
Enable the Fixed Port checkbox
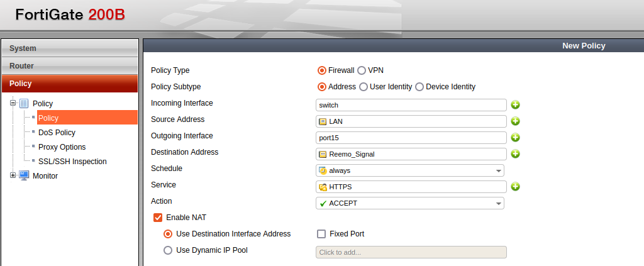[x=321, y=234]
